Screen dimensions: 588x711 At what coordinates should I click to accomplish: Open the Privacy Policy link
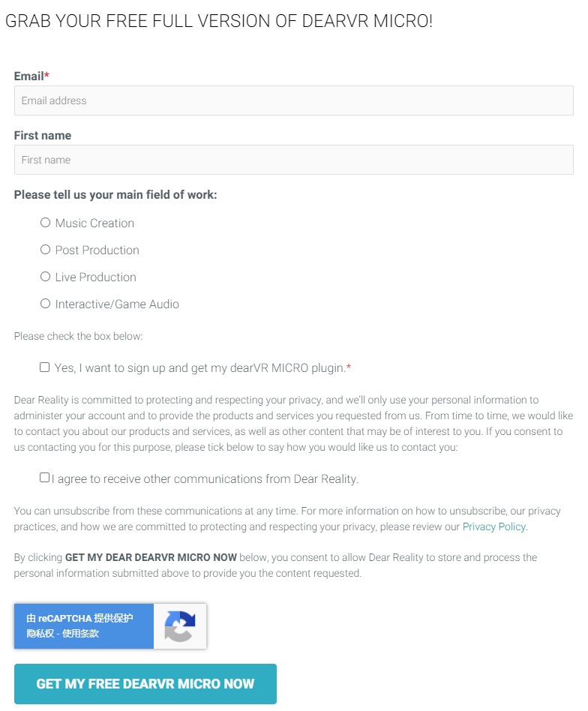pos(493,526)
